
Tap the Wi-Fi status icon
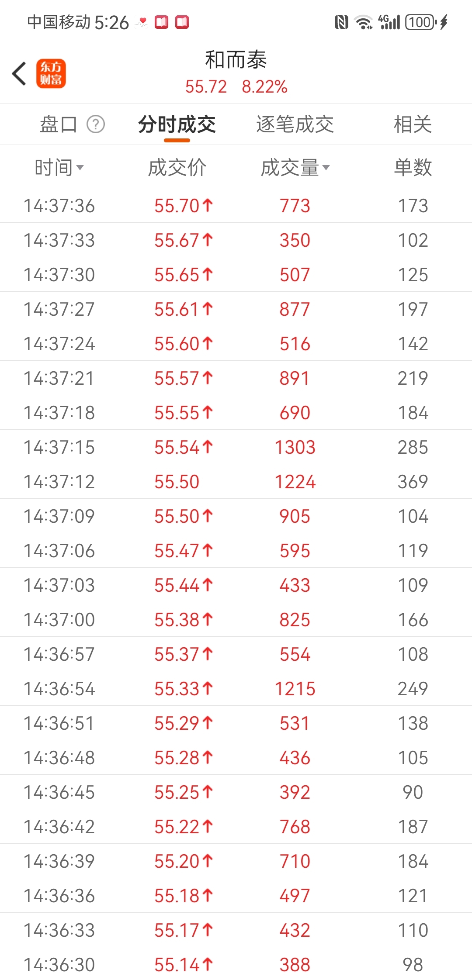point(363,22)
